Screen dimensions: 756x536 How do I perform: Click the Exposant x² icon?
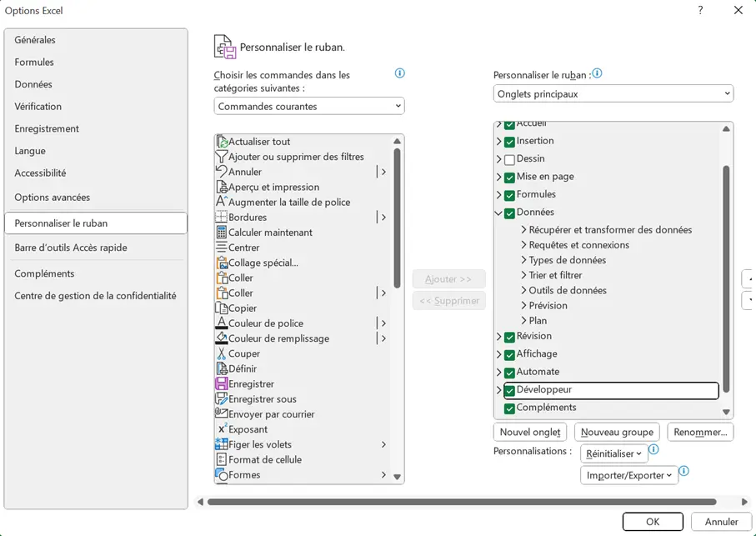(222, 429)
